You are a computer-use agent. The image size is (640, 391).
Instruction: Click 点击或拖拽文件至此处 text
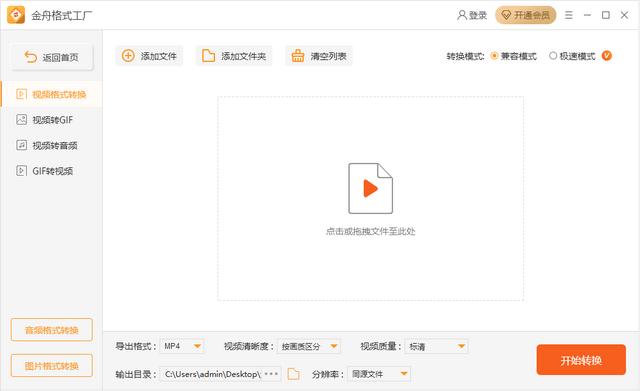click(371, 231)
